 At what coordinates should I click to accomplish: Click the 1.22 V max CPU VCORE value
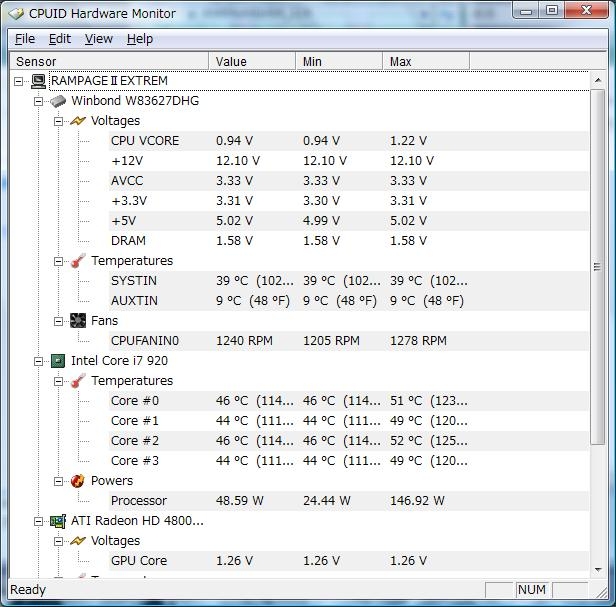click(408, 141)
